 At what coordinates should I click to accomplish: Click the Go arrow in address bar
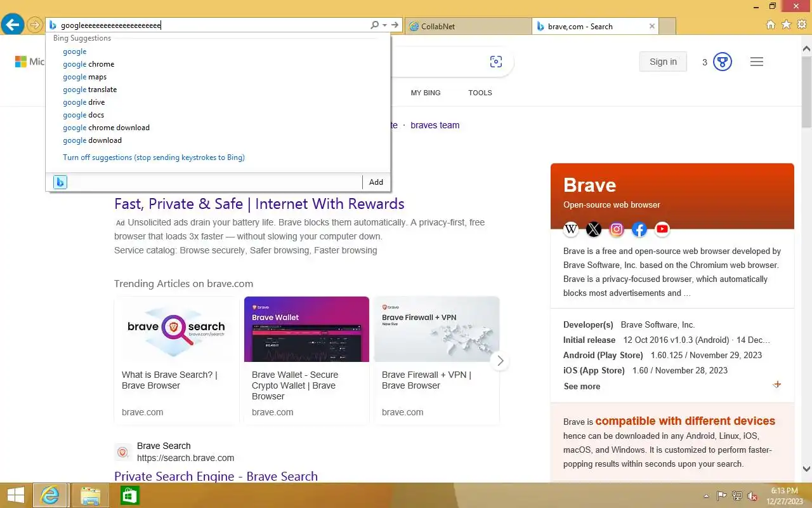point(395,25)
